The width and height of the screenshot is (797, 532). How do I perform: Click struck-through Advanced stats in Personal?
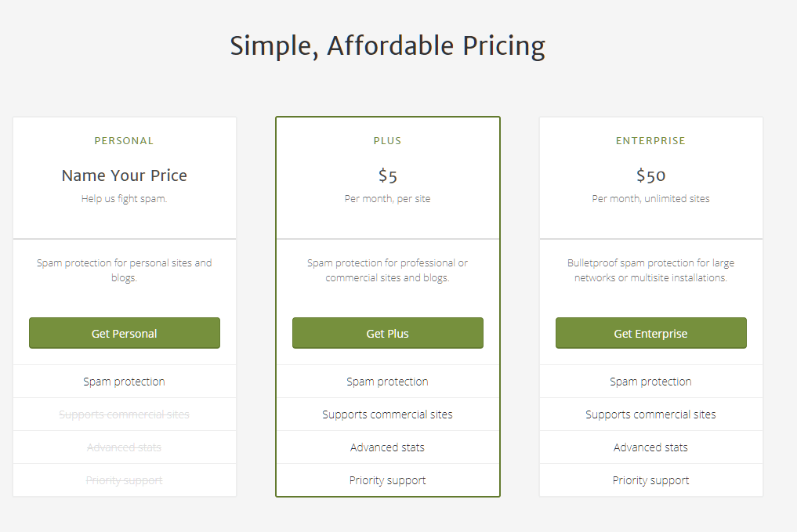pos(124,447)
